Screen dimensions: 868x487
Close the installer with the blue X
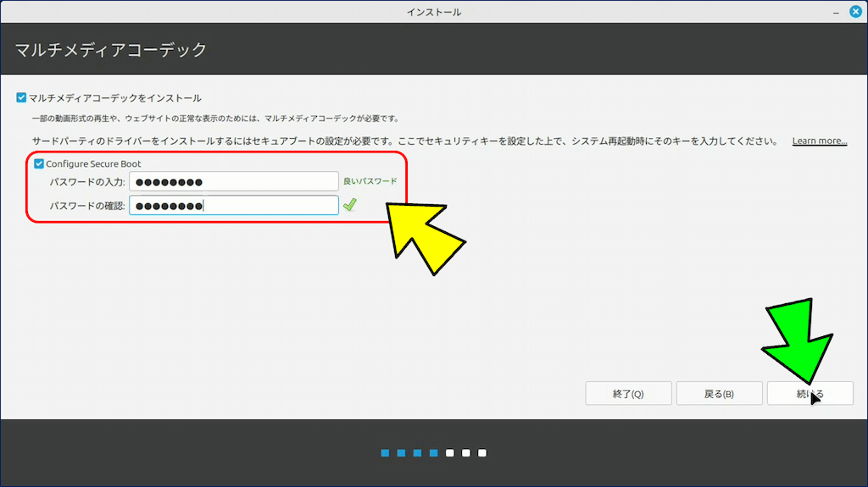855,11
